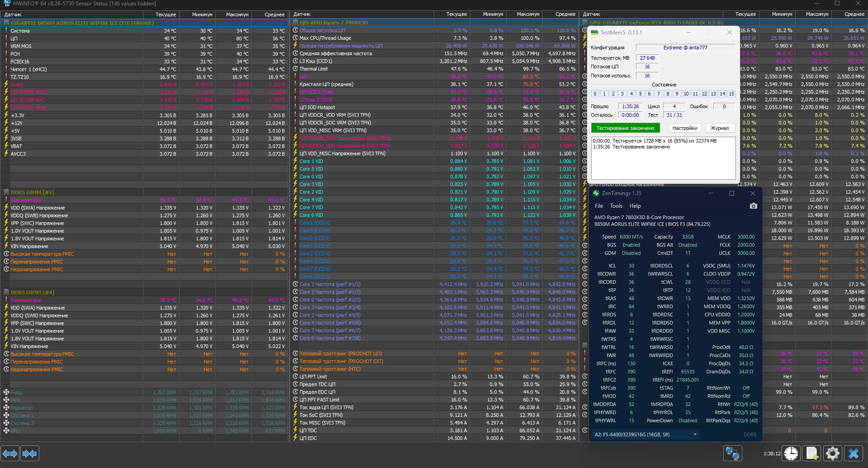Viewport: 868px width, 468px height.
Task: Toggle thread box 15 in TestMem5
Action: coord(731,94)
